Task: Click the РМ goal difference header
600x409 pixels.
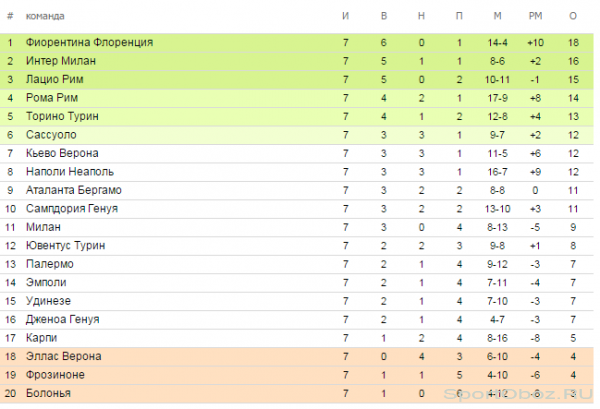Action: point(535,16)
